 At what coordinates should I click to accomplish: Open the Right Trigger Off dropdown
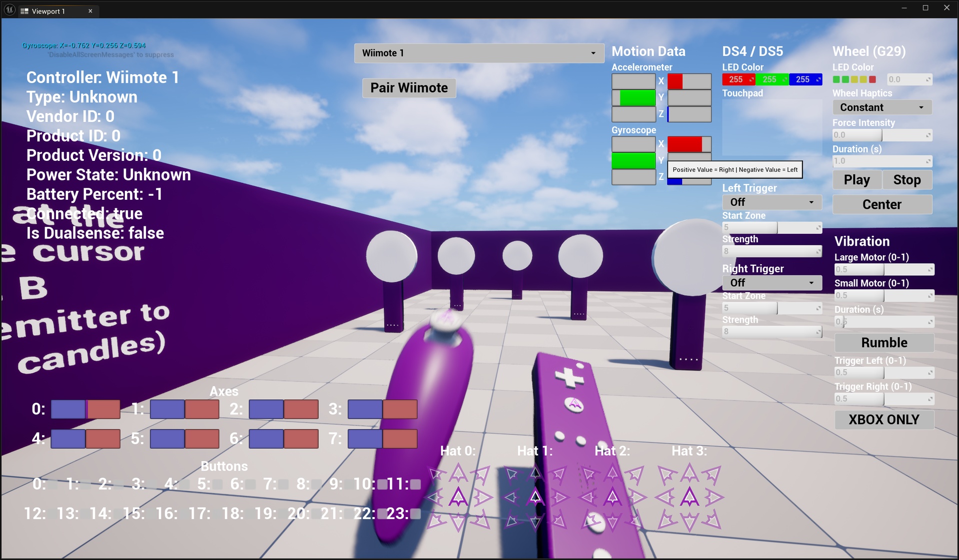coord(772,283)
